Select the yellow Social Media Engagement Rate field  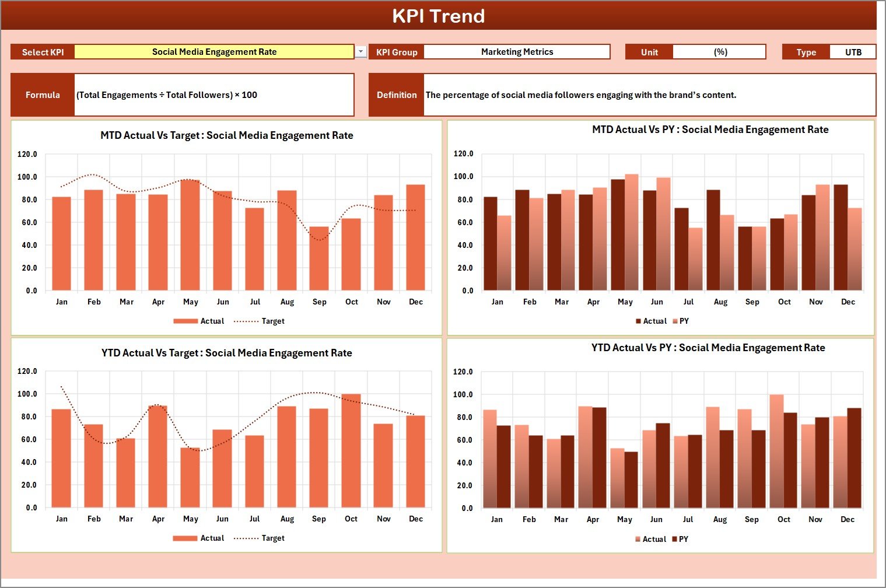click(x=214, y=51)
